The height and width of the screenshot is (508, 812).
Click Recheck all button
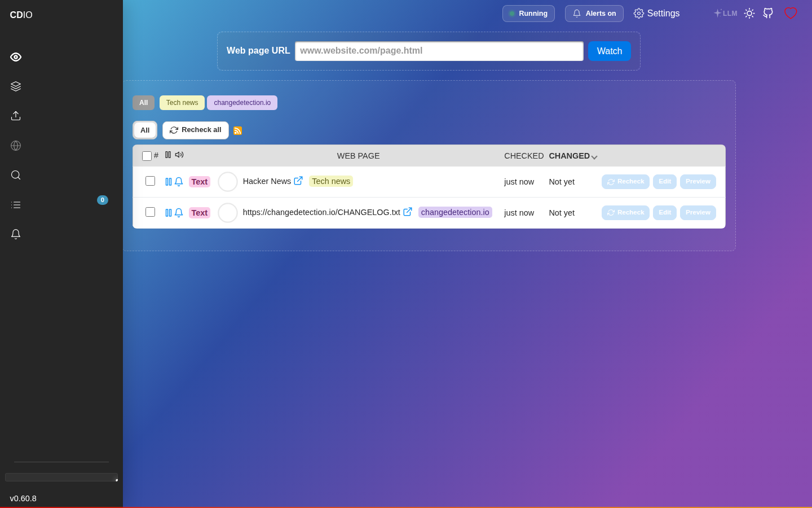196,130
